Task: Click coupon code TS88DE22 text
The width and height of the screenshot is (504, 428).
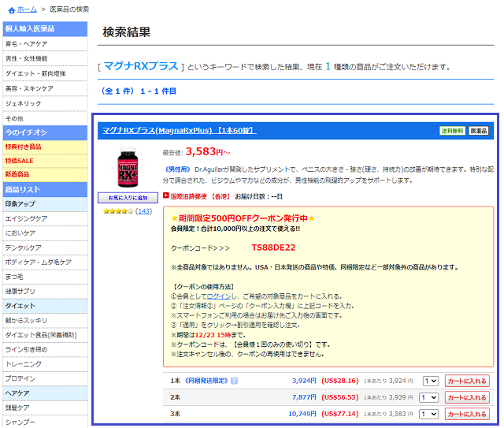Action: pos(273,247)
